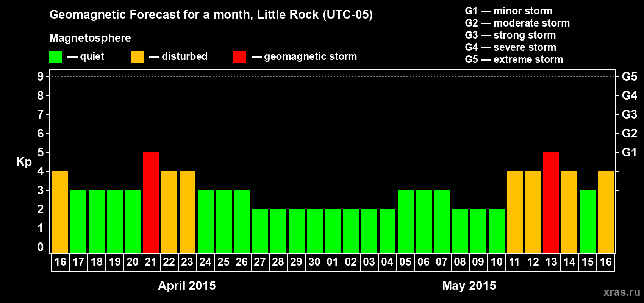Screen dimensions: 644x303
Task: Click the green quiet legend swatch
Action: click(55, 57)
